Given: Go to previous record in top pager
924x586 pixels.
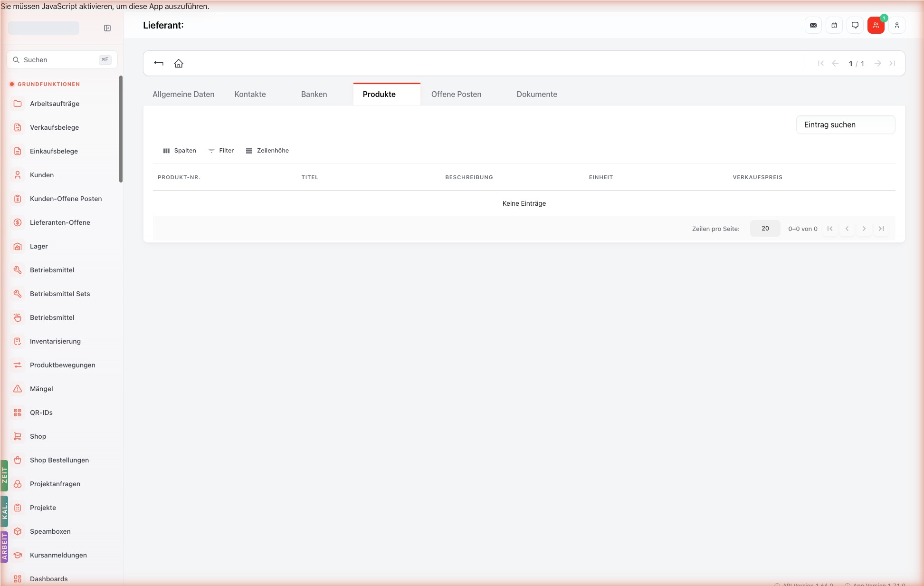Looking at the screenshot, I should (x=835, y=63).
